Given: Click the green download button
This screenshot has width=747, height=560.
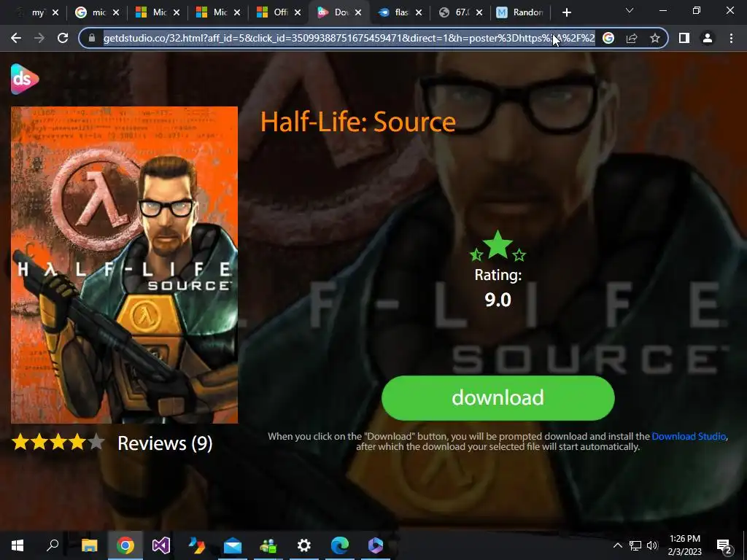Looking at the screenshot, I should pyautogui.click(x=498, y=397).
